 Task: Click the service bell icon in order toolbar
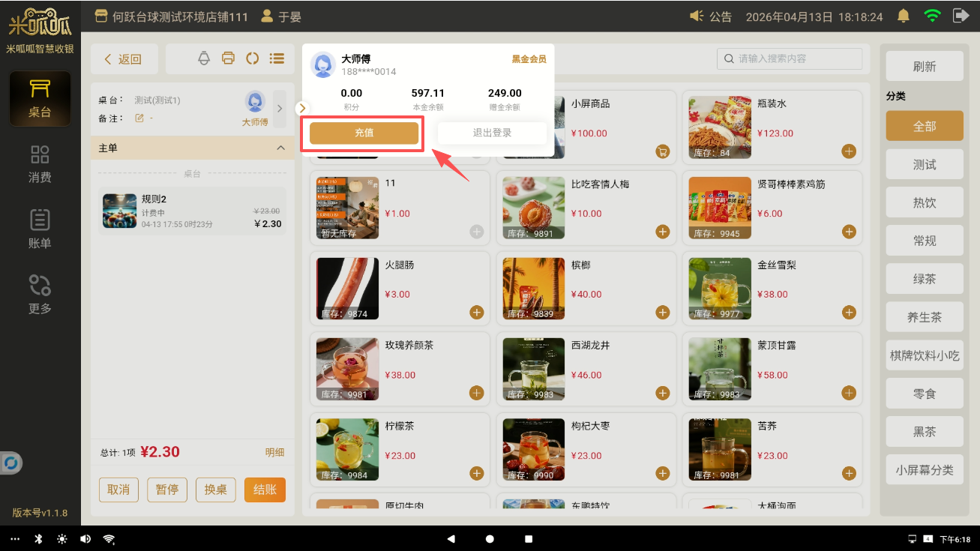(204, 58)
